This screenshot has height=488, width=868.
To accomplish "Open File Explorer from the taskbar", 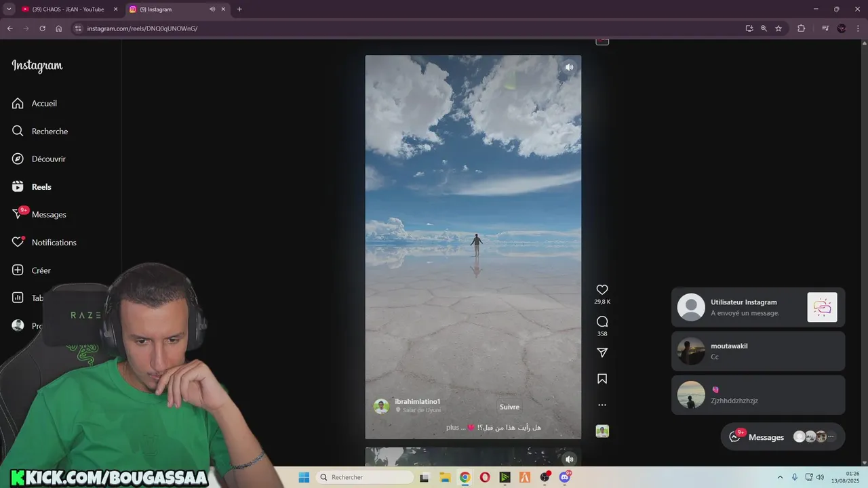I will pos(445,477).
